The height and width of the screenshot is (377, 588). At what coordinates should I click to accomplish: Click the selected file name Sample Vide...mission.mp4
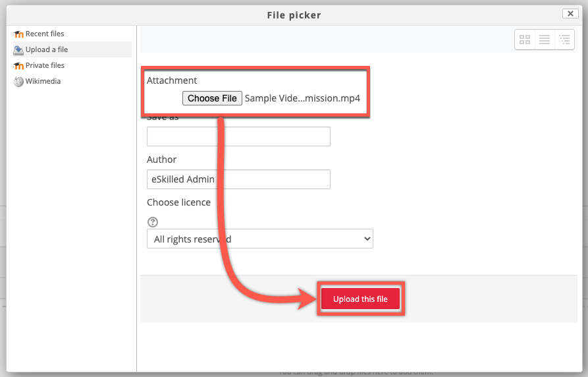click(x=302, y=98)
